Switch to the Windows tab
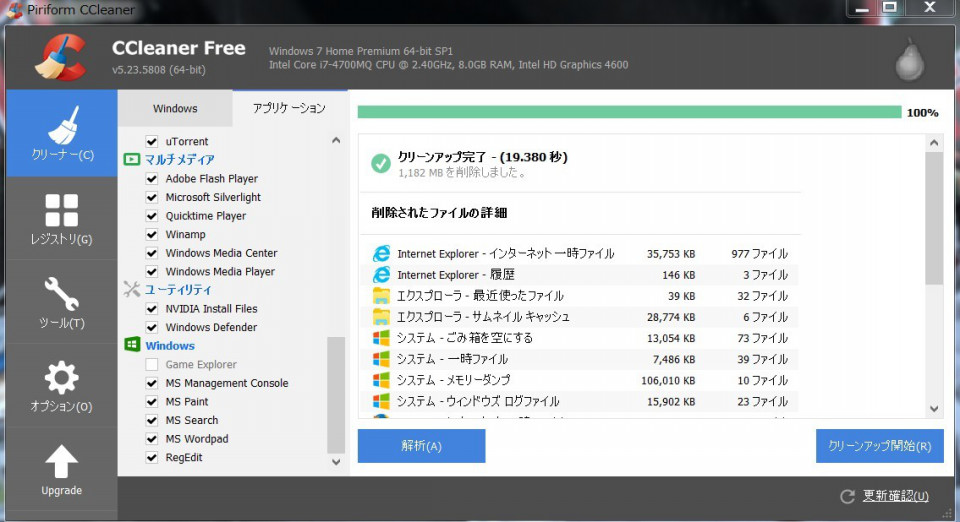The image size is (960, 522). [x=175, y=108]
